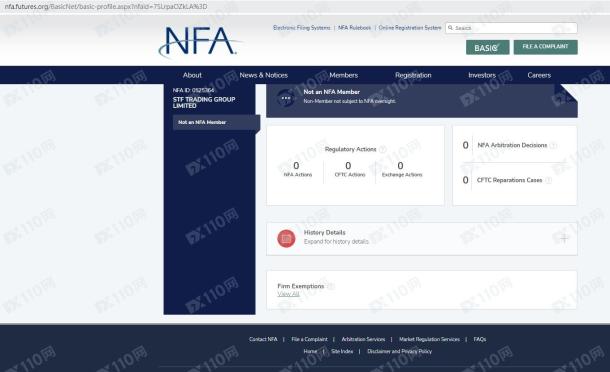Click the STF TRADING GROUP LIMITED name
The width and height of the screenshot is (610, 372).
click(x=204, y=102)
